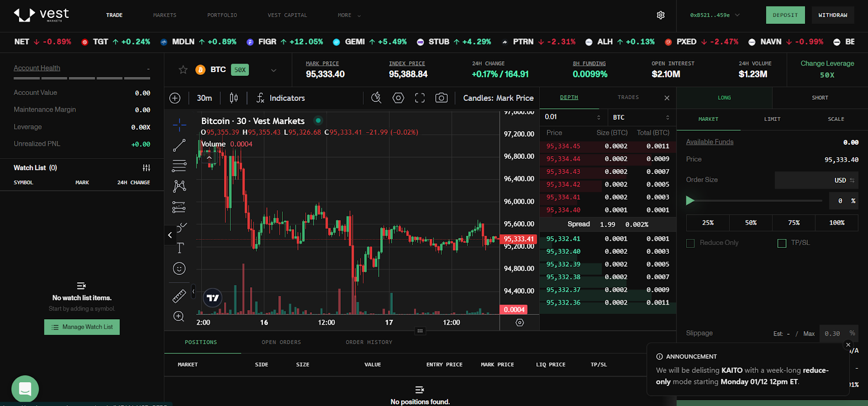Open the PORTFOLIO page
The image size is (868, 406).
(222, 15)
